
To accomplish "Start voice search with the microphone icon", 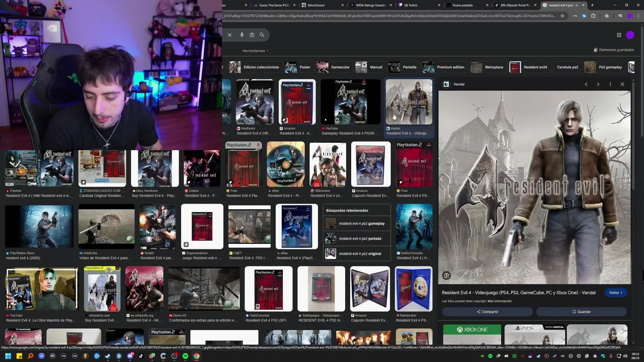I will 242,35.
